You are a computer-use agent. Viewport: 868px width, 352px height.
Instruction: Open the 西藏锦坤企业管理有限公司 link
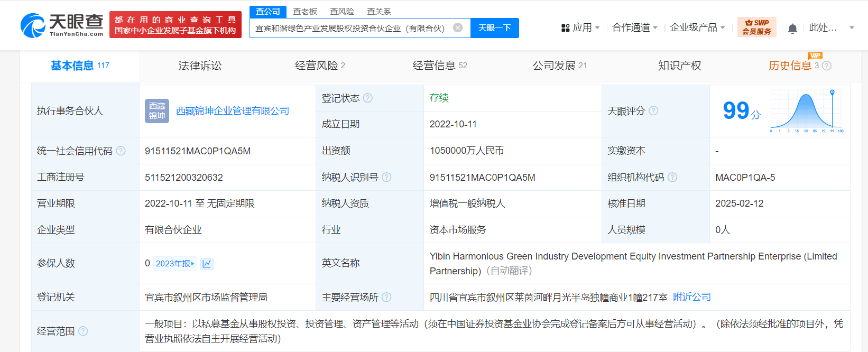coord(233,111)
